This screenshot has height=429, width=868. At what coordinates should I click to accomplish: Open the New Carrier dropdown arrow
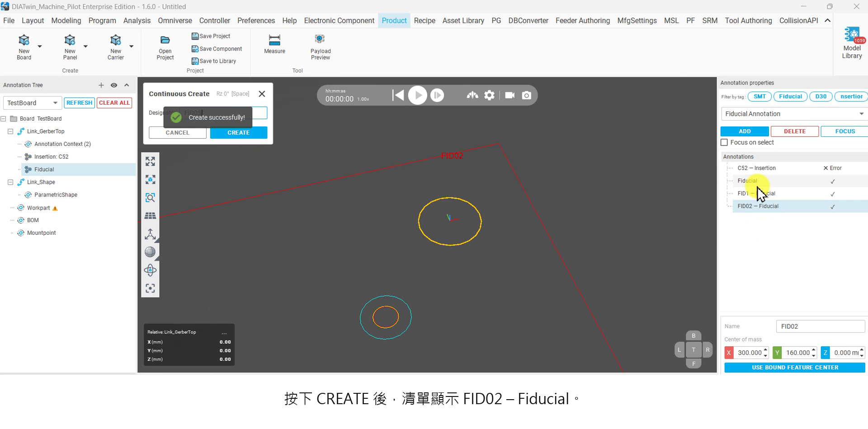(132, 46)
